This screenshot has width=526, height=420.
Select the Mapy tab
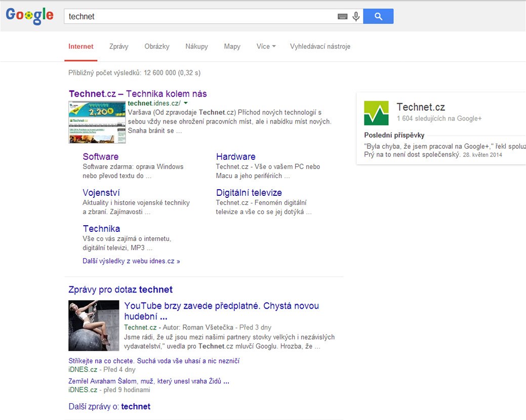point(232,47)
